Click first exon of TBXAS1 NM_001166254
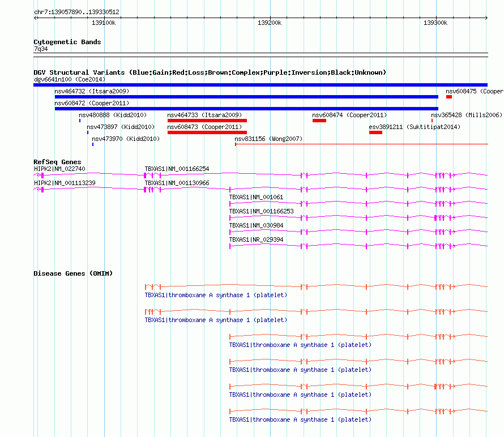The height and width of the screenshot is (437, 504). (145, 175)
